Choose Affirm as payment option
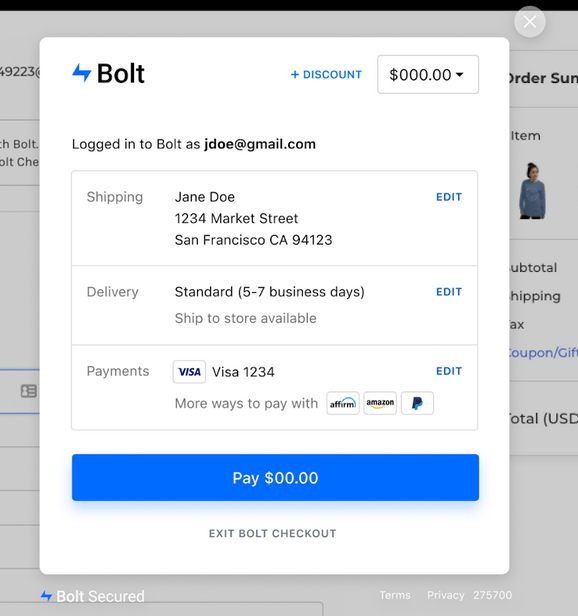This screenshot has width=578, height=616. pyautogui.click(x=343, y=403)
